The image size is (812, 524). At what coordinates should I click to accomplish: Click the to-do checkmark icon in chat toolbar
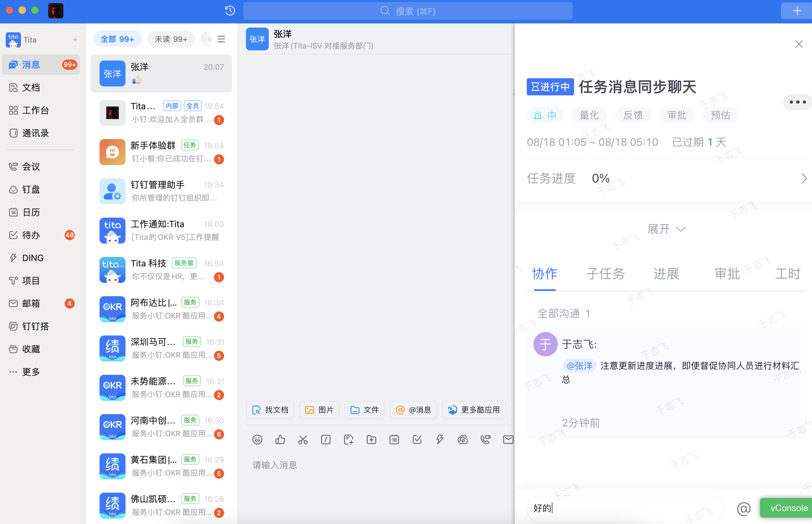[417, 440]
